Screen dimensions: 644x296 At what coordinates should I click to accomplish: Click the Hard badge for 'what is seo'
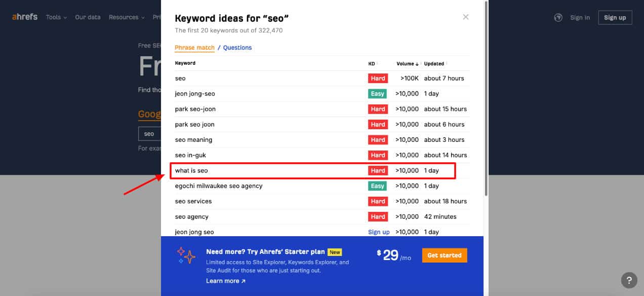(378, 171)
